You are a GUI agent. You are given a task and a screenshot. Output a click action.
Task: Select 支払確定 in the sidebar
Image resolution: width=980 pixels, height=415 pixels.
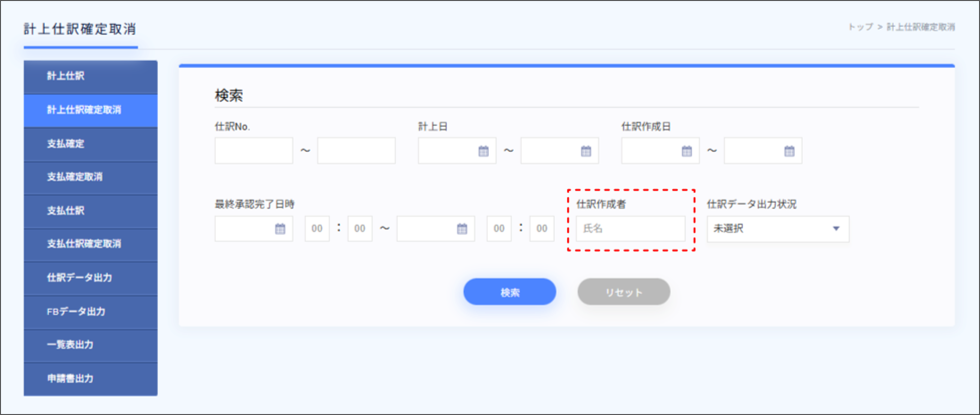(90, 144)
